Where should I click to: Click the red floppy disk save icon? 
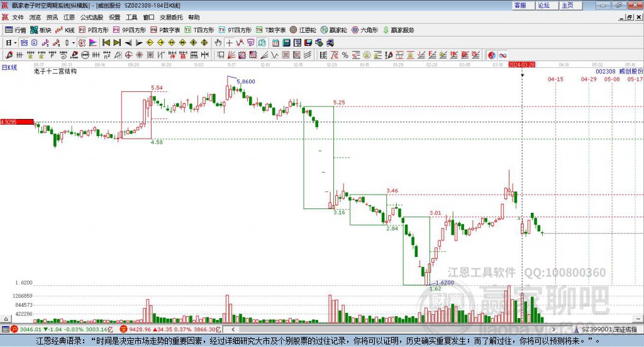pos(308,43)
